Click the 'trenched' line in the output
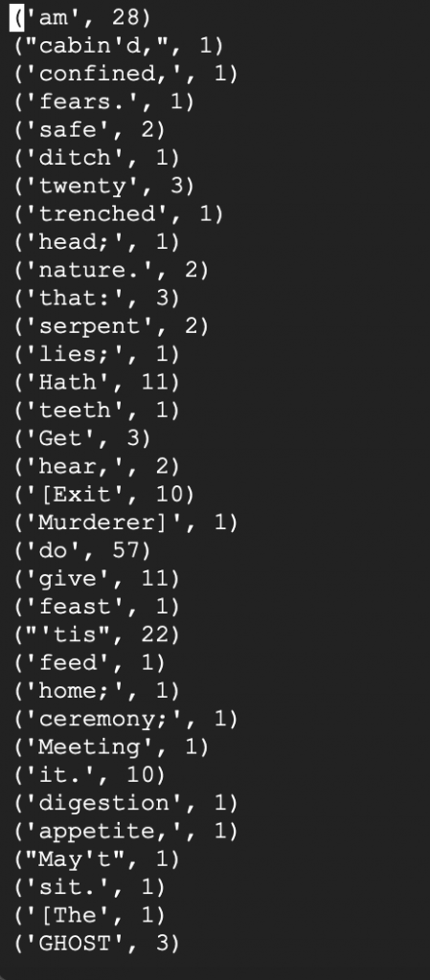Screen dimensions: 430x980 119,214
